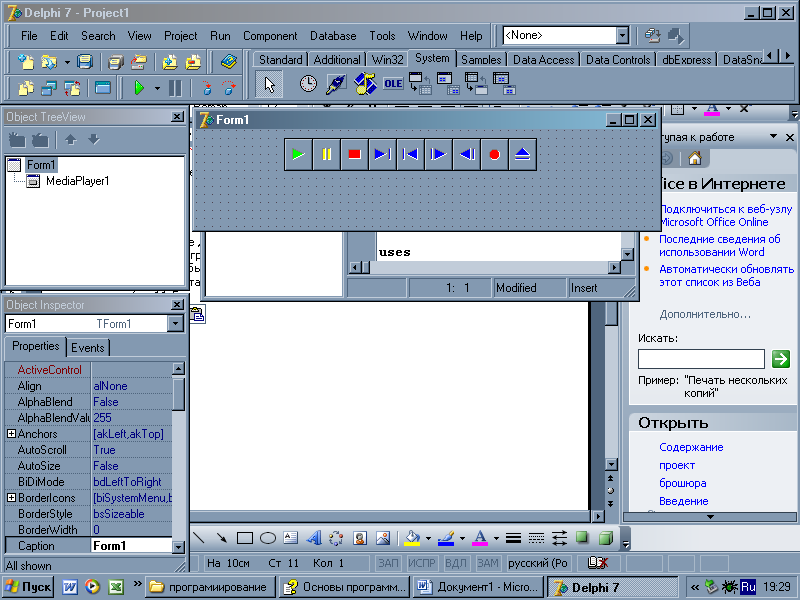
Task: Click the Insert WordArt icon
Action: click(x=314, y=538)
